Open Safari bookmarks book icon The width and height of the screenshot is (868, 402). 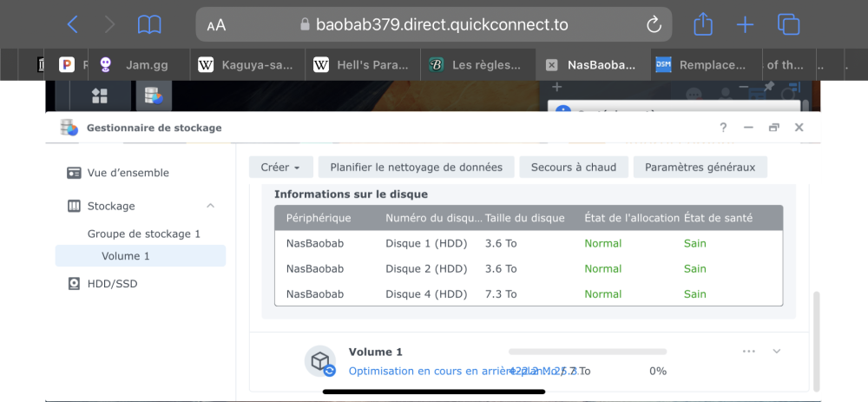(x=149, y=25)
